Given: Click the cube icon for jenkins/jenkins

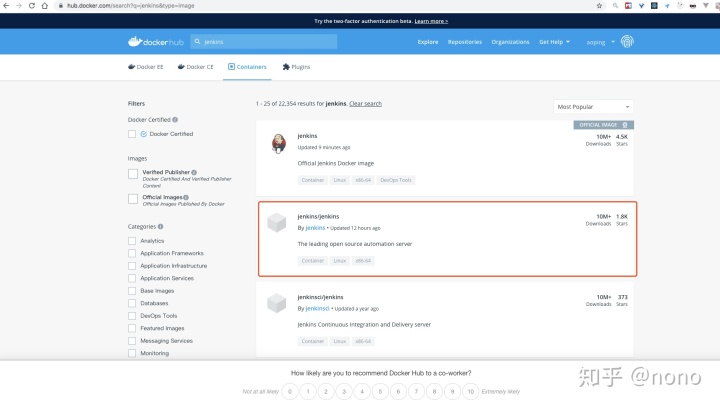Looking at the screenshot, I should coord(276,223).
